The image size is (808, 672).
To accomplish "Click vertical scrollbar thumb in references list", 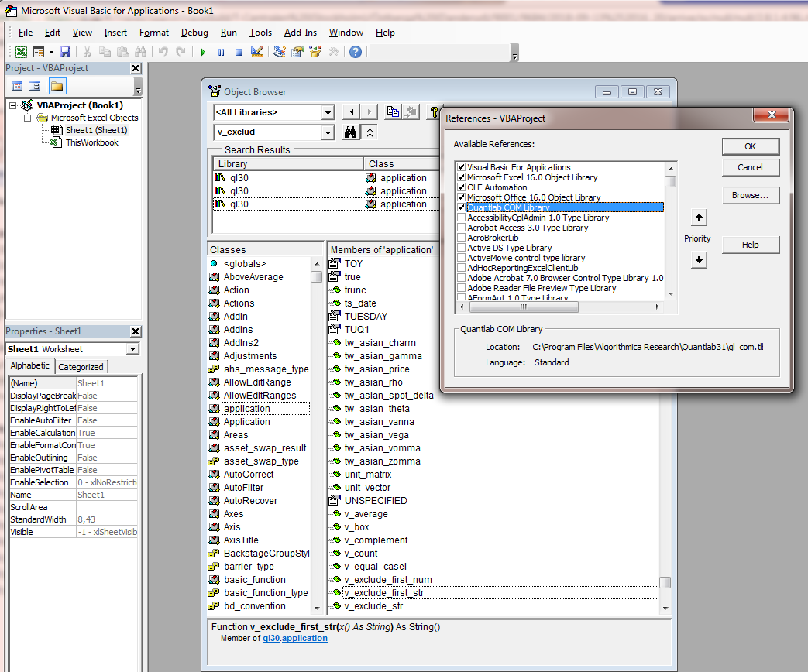I will click(x=670, y=182).
